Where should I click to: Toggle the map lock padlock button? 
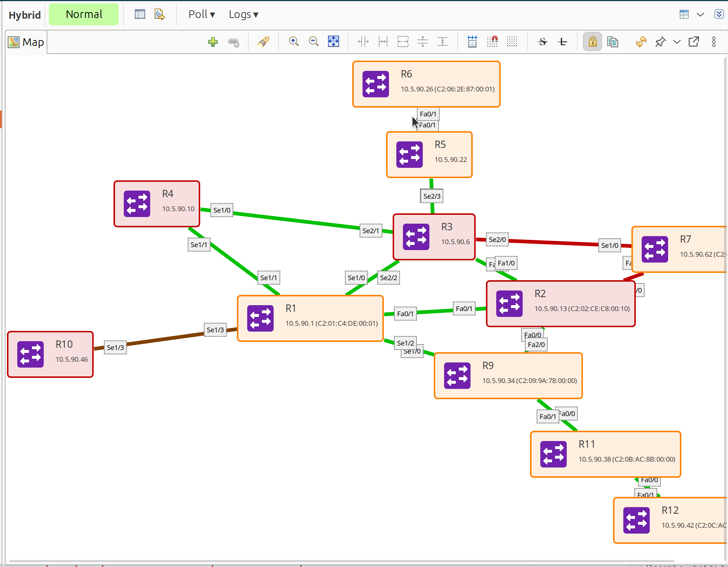click(592, 41)
